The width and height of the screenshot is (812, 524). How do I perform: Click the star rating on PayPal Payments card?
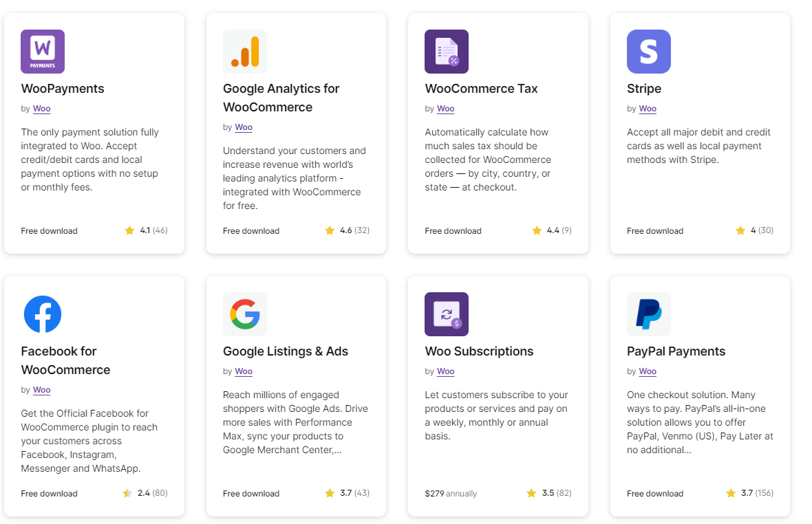click(731, 493)
